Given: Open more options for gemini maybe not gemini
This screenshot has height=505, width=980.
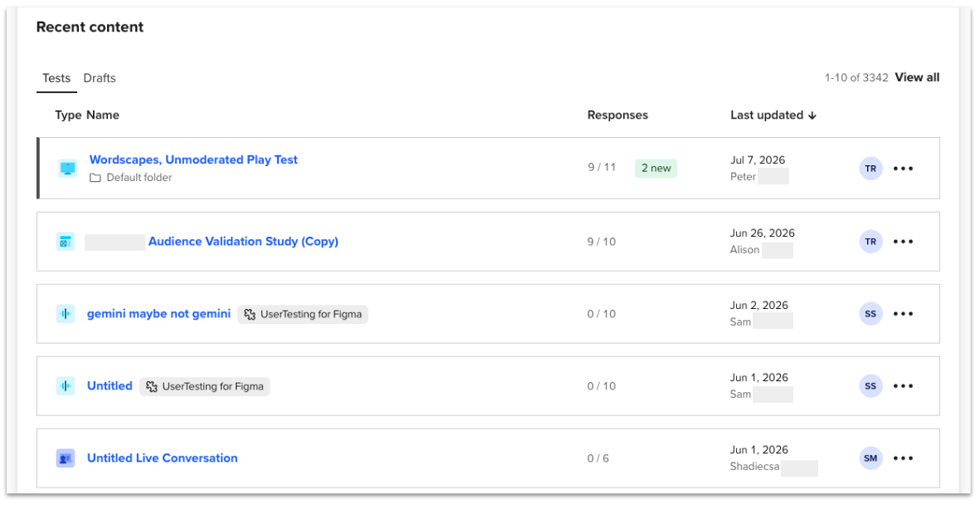Looking at the screenshot, I should (903, 313).
